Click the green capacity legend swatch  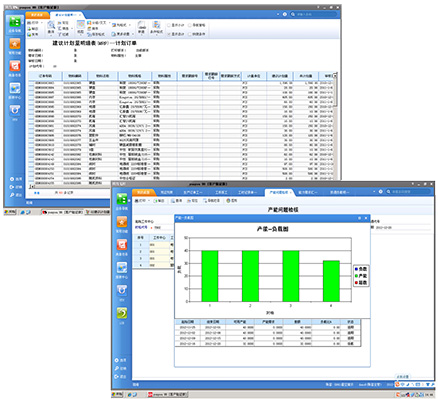(357, 276)
